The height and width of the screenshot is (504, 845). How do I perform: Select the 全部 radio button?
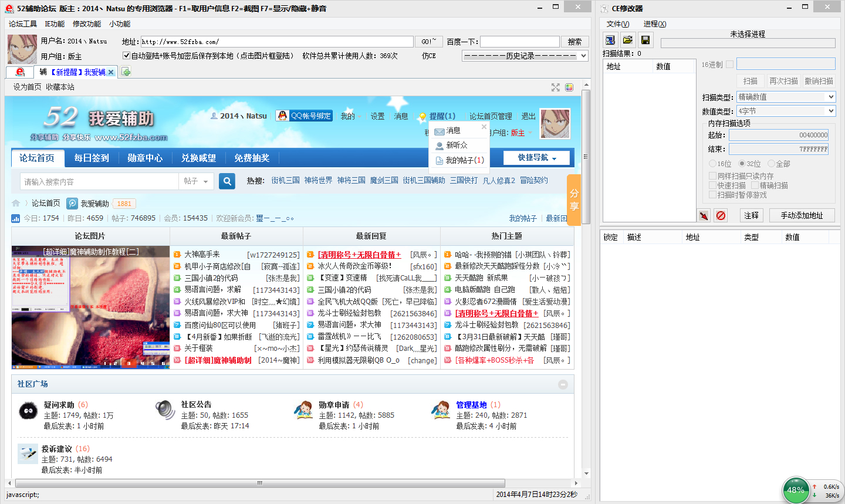(771, 164)
